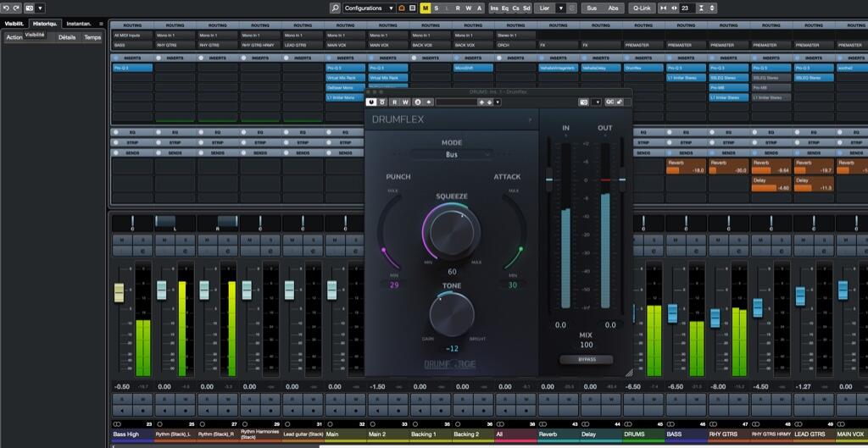The image size is (868, 448).
Task: Click the undo arrow icon
Action: point(6,8)
